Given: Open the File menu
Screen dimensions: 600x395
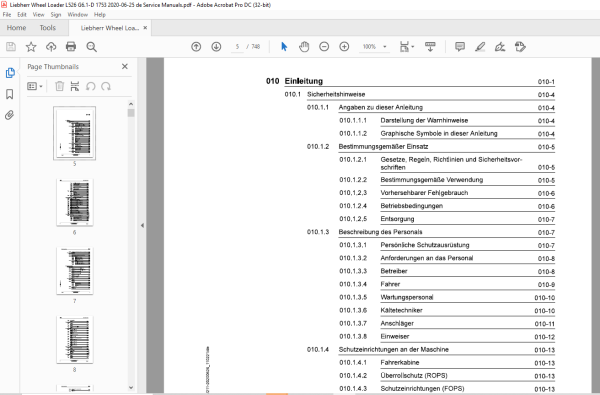Looking at the screenshot, I should [x=7, y=15].
